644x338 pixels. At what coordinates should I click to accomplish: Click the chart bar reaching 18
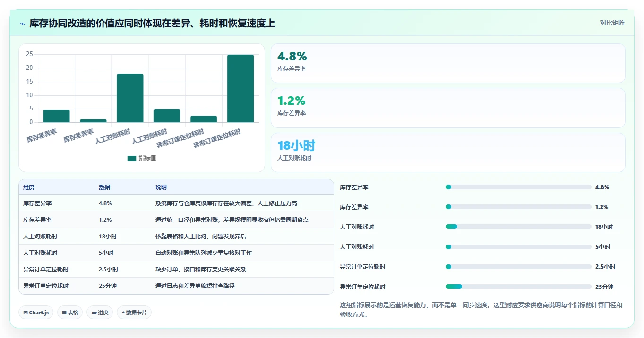point(130,98)
